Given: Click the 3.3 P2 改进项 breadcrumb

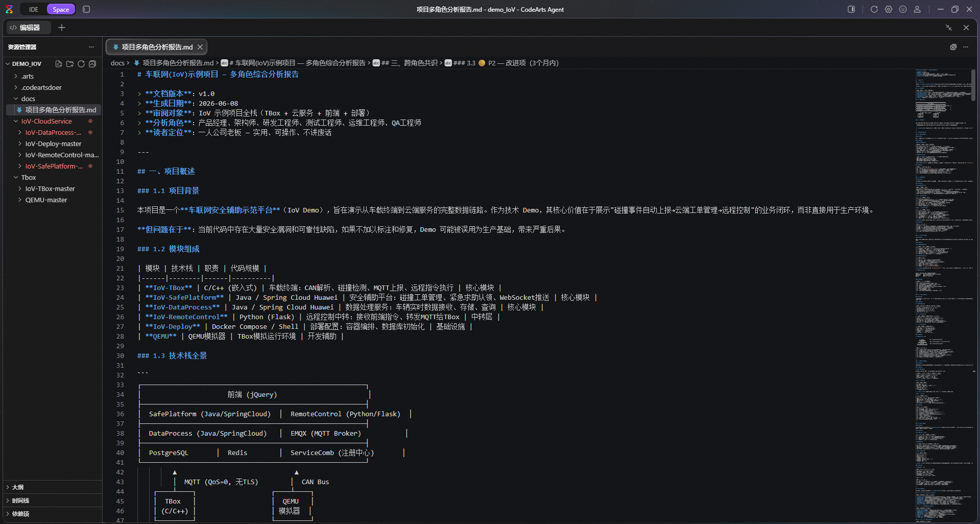Looking at the screenshot, I should point(501,63).
